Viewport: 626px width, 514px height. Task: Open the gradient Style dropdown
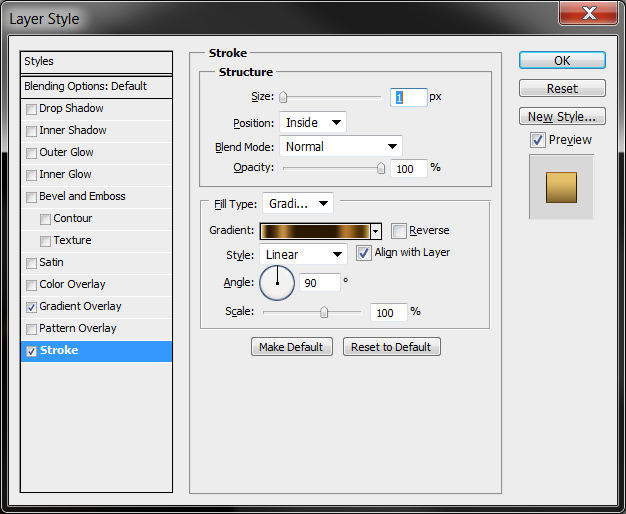pyautogui.click(x=306, y=255)
